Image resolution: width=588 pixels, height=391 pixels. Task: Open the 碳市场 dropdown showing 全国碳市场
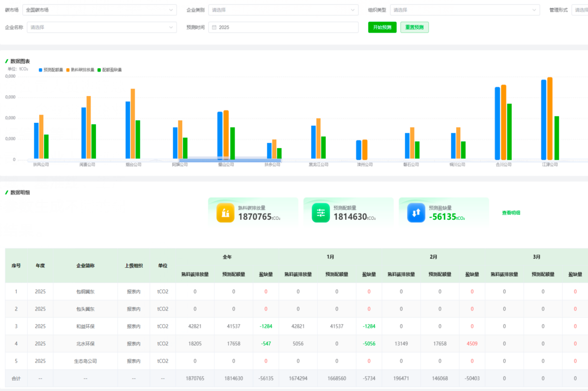pos(99,10)
